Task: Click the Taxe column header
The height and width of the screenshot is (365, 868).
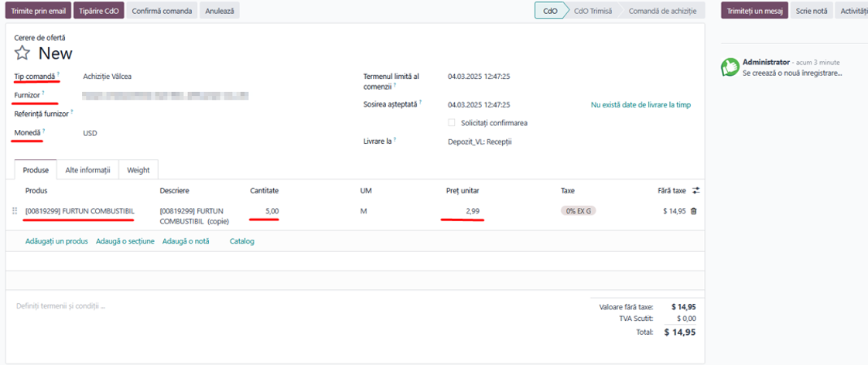Action: coord(567,190)
